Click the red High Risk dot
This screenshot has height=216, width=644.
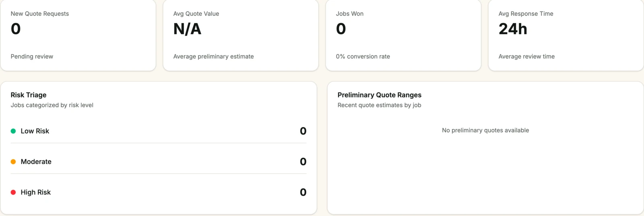(13, 192)
